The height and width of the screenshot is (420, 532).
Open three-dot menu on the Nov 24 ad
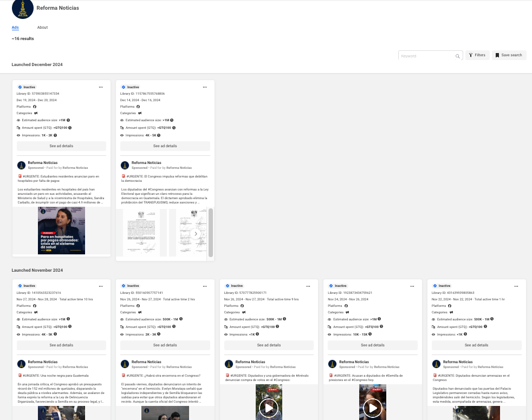(412, 286)
